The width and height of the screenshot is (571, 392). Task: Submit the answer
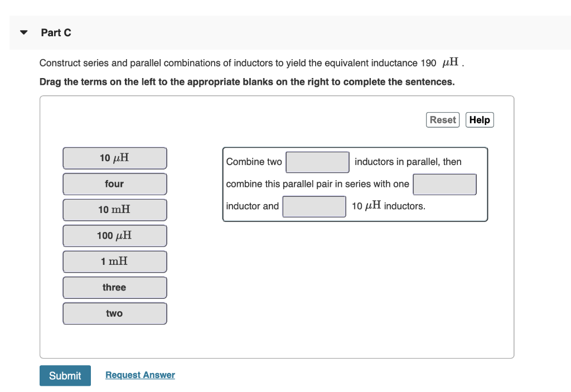click(x=65, y=375)
